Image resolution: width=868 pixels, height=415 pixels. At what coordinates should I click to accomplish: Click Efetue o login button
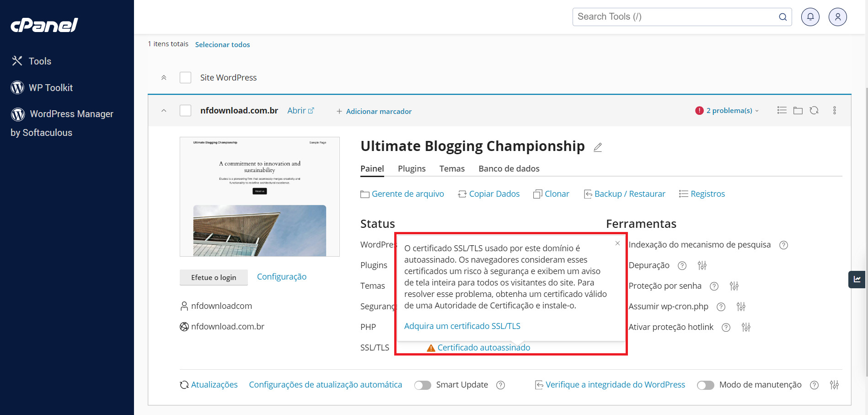click(214, 277)
